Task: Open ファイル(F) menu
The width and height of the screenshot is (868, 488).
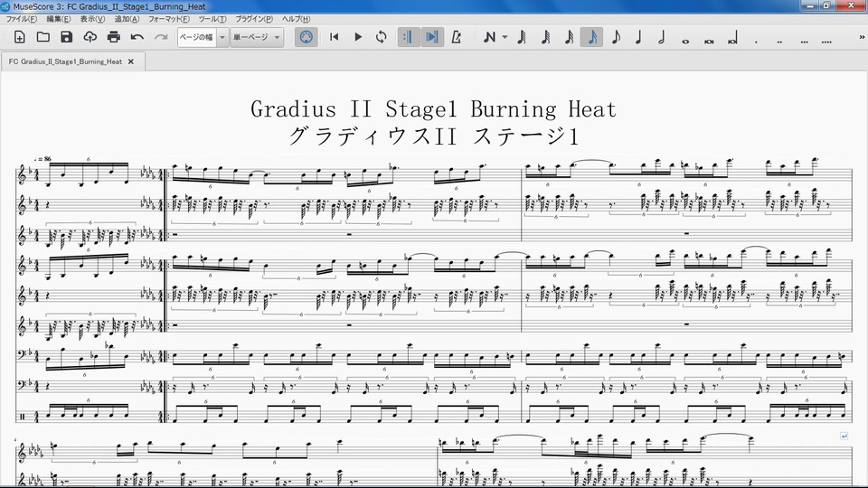Action: pos(22,19)
